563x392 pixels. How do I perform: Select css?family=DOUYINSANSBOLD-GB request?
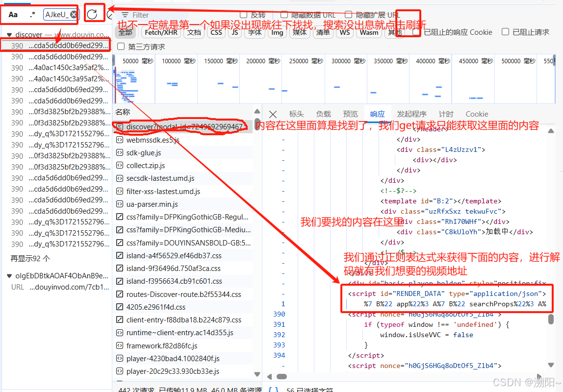[x=183, y=243]
